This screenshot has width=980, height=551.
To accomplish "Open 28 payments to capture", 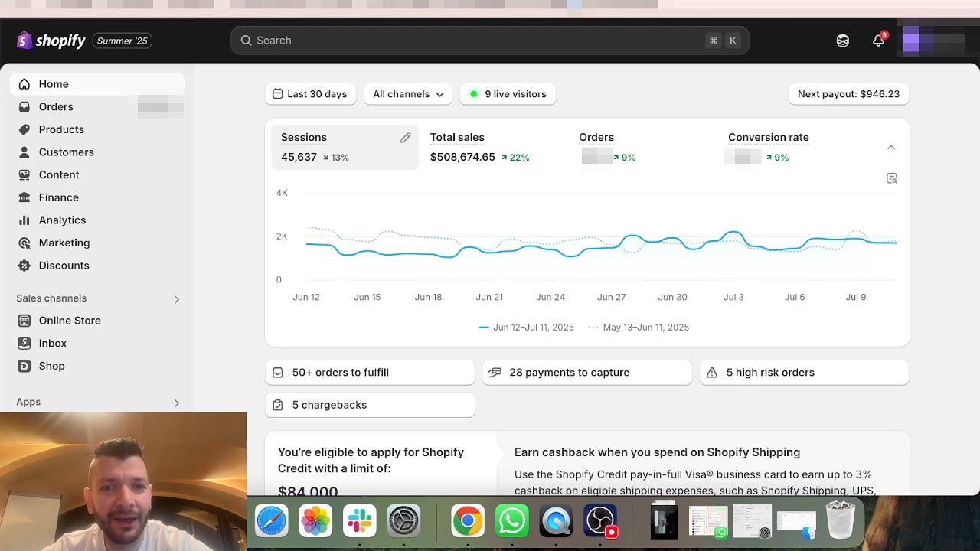I will (x=587, y=373).
